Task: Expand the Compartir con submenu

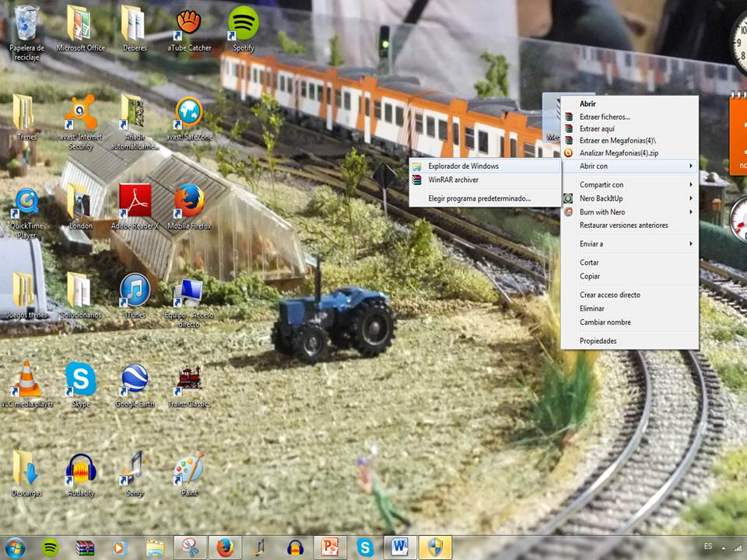Action: [630, 185]
